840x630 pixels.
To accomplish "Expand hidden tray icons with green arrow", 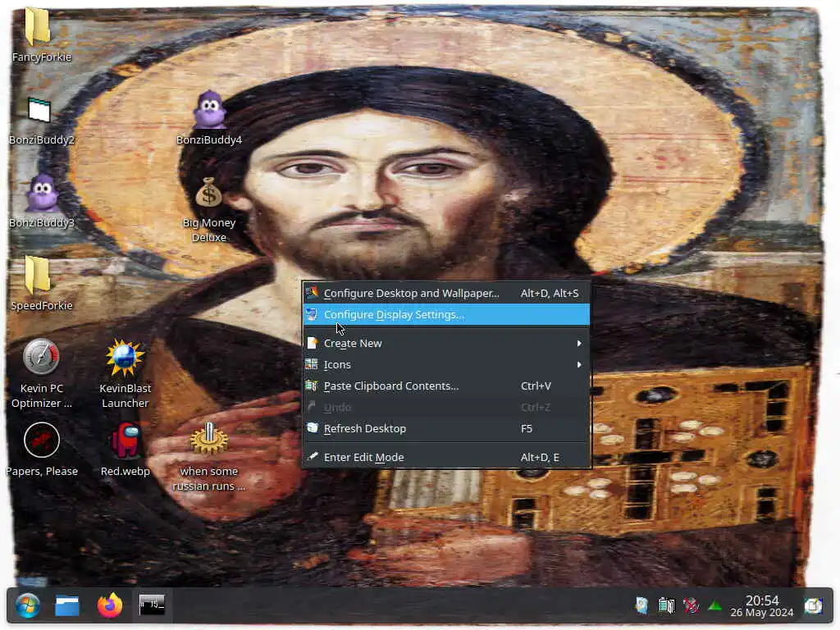I will [714, 606].
